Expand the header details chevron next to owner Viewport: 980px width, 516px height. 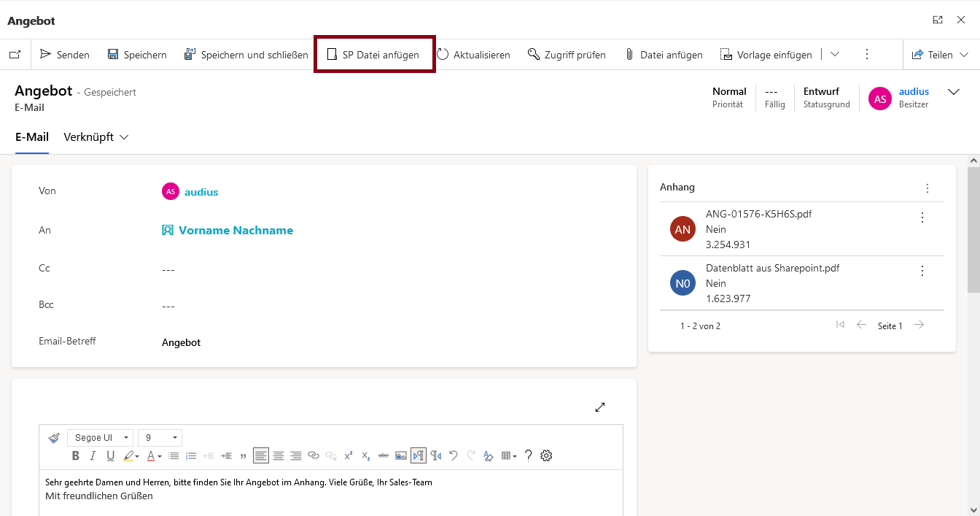(x=953, y=92)
